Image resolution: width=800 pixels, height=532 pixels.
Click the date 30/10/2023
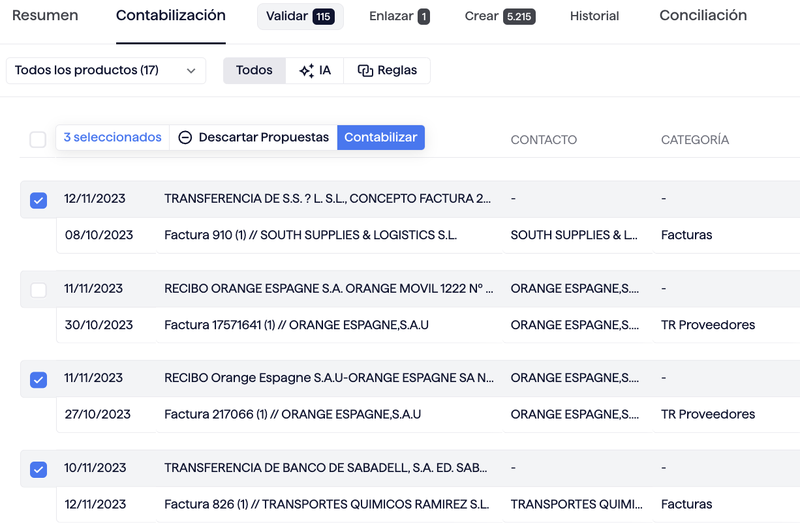click(99, 325)
